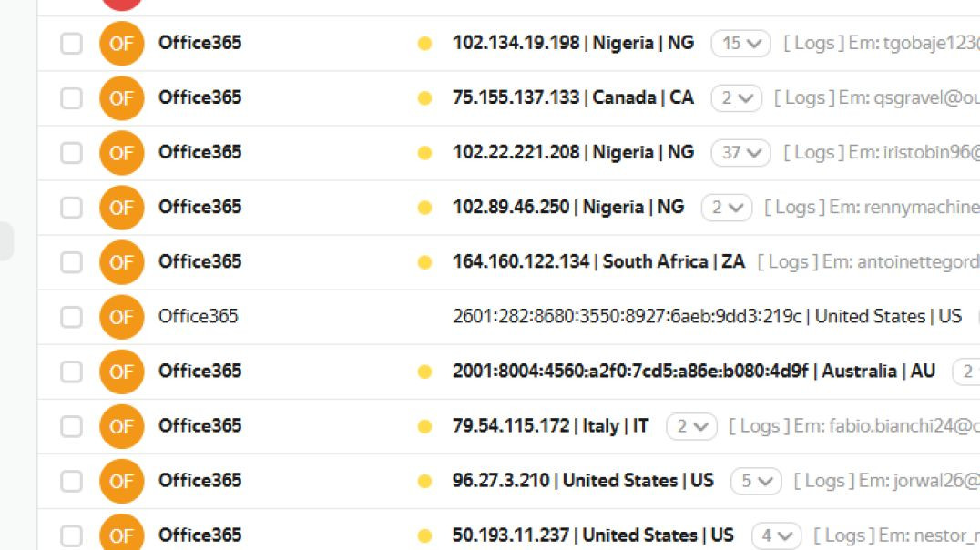This screenshot has width=980, height=550.
Task: Click yellow unread marker for 102.22.221.208
Action: click(424, 152)
